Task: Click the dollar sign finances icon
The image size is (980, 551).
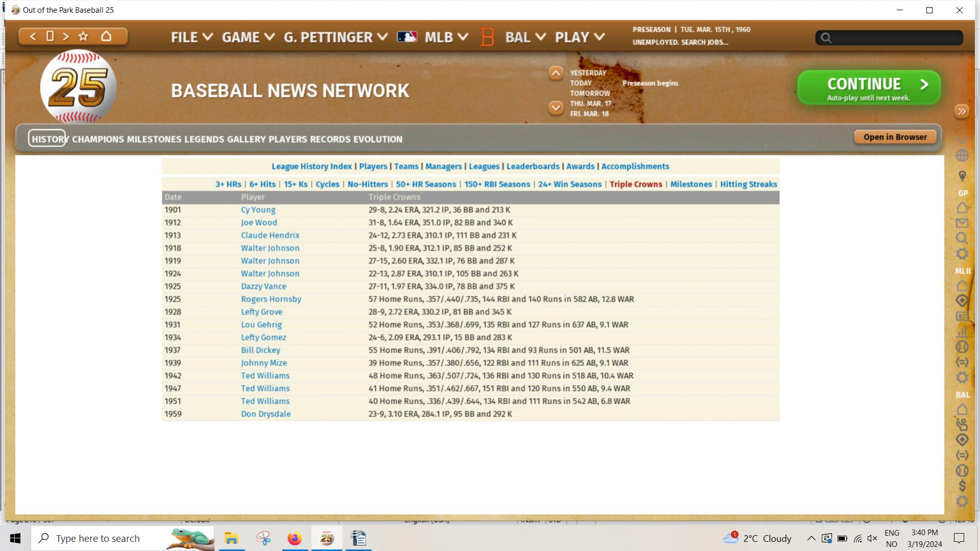Action: pyautogui.click(x=962, y=486)
